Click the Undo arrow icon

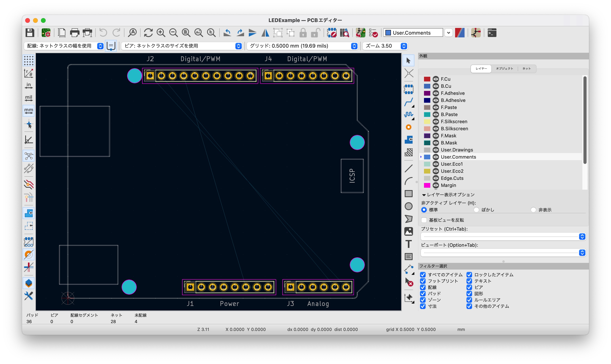pos(103,33)
